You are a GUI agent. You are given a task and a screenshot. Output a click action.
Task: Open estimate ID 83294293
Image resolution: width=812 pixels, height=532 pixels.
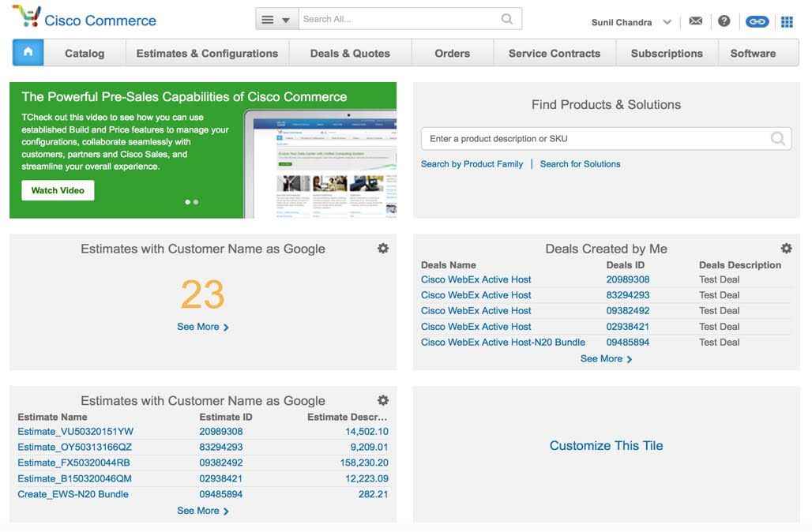click(221, 447)
